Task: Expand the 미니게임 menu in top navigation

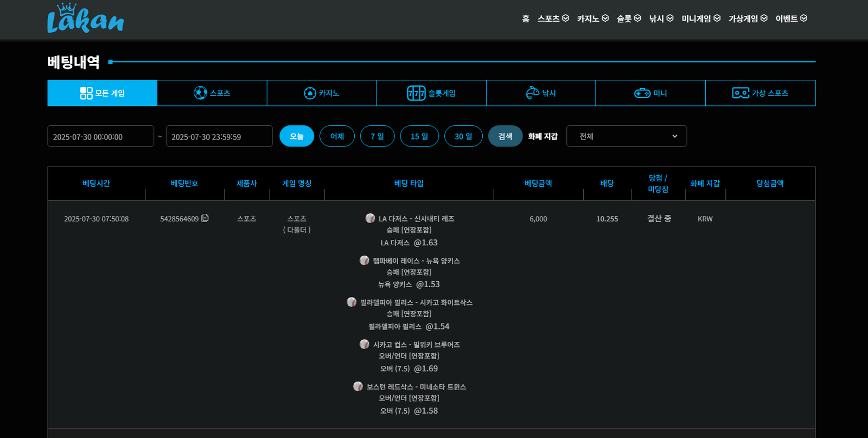Action: coord(700,18)
